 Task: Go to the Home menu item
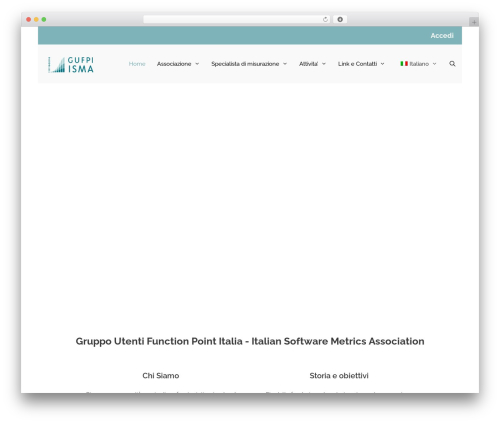137,64
